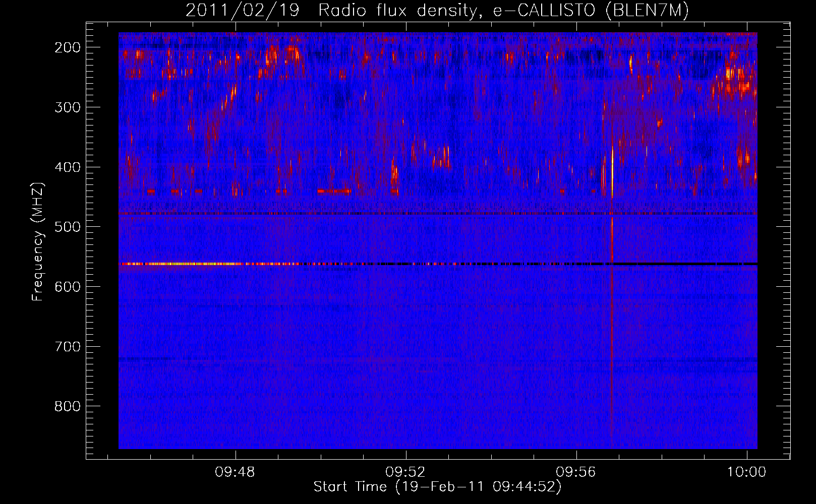Click the plot title "2011/02/19 Radio flux density, e-CALLISTO (BLEN7M)"

pyautogui.click(x=437, y=10)
